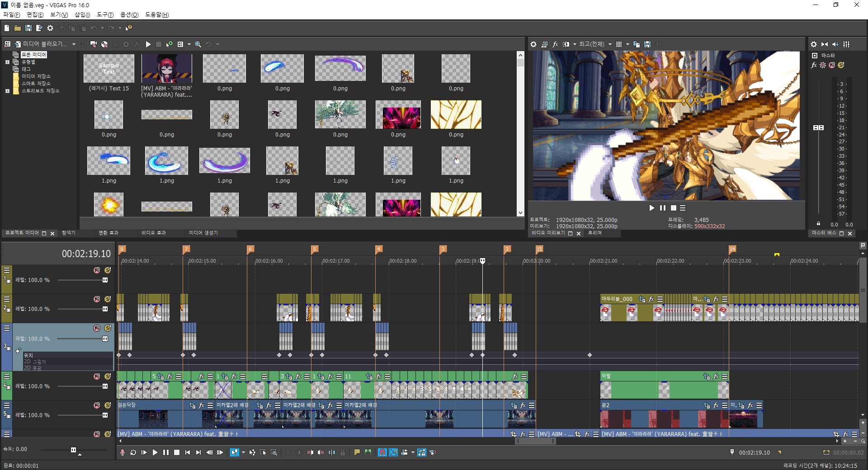Toggle Downmix Output on Master Bus

click(825, 44)
